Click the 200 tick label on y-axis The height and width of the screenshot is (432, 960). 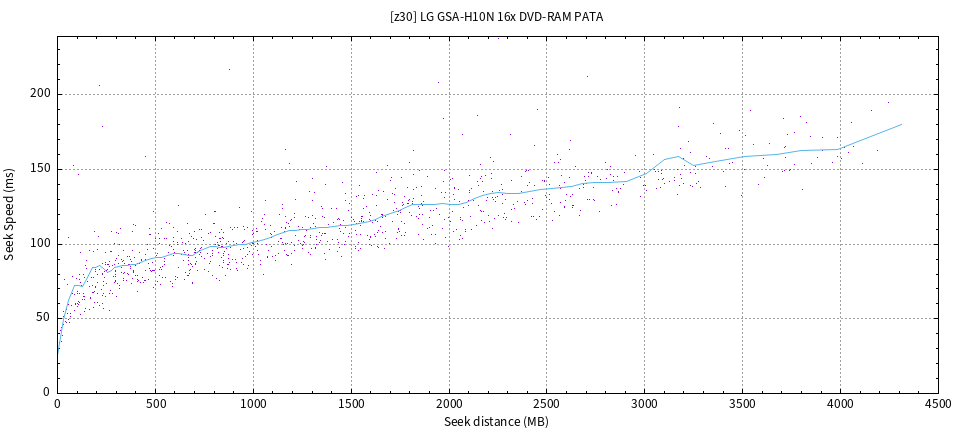[x=39, y=94]
